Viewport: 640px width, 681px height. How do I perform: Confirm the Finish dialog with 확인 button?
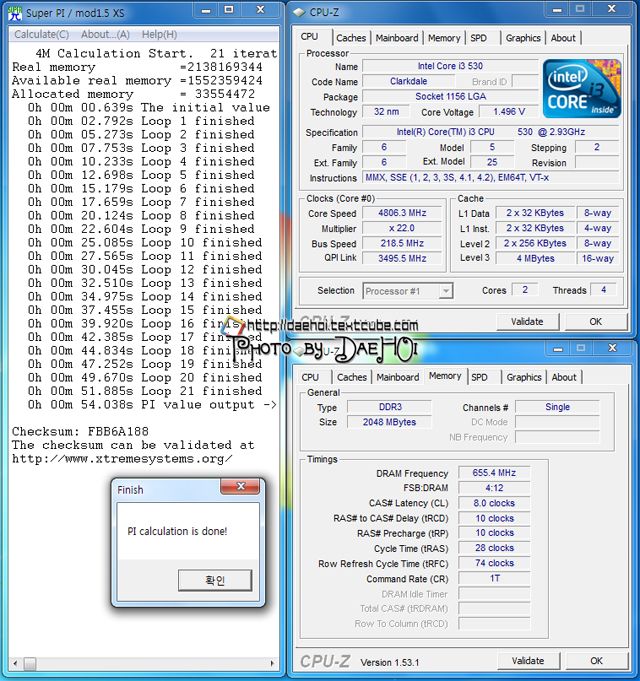coord(215,580)
